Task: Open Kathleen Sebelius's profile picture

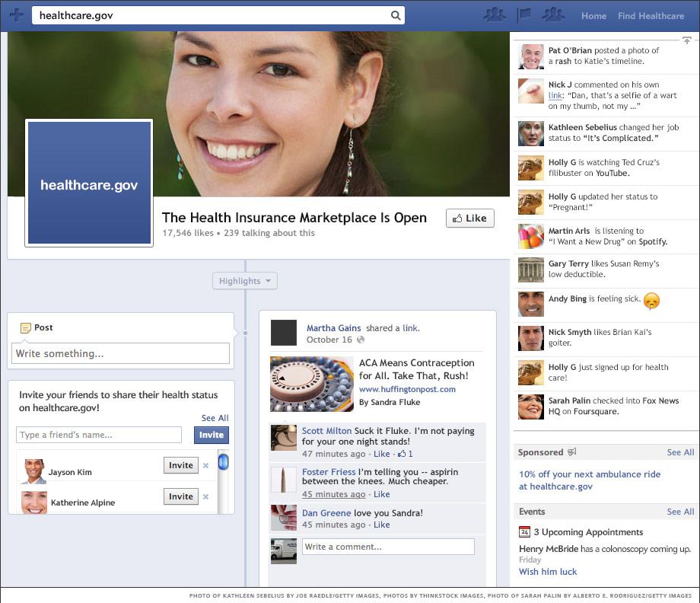Action: point(531,133)
